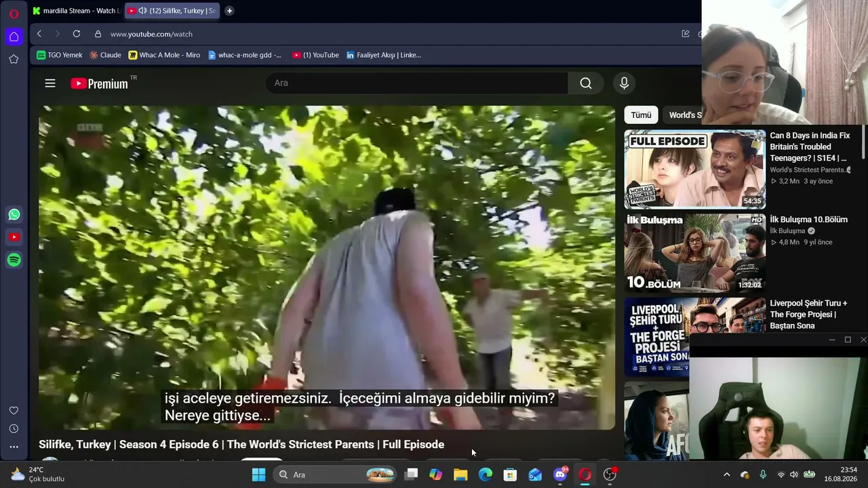Open the Windows Start menu

tap(258, 474)
